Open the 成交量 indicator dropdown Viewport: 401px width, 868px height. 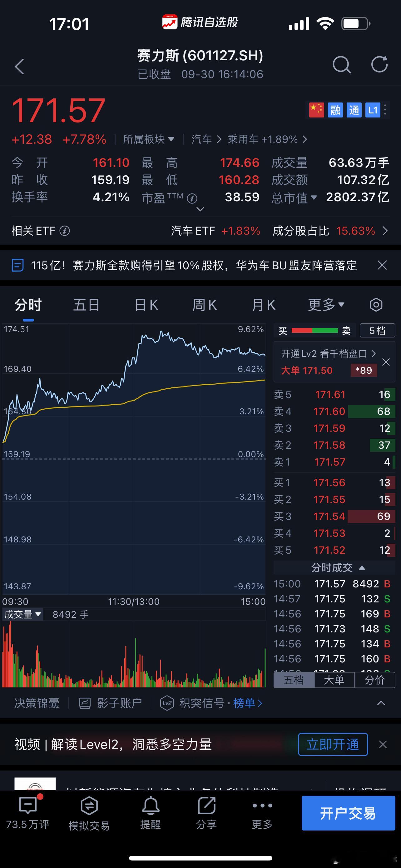(x=22, y=614)
